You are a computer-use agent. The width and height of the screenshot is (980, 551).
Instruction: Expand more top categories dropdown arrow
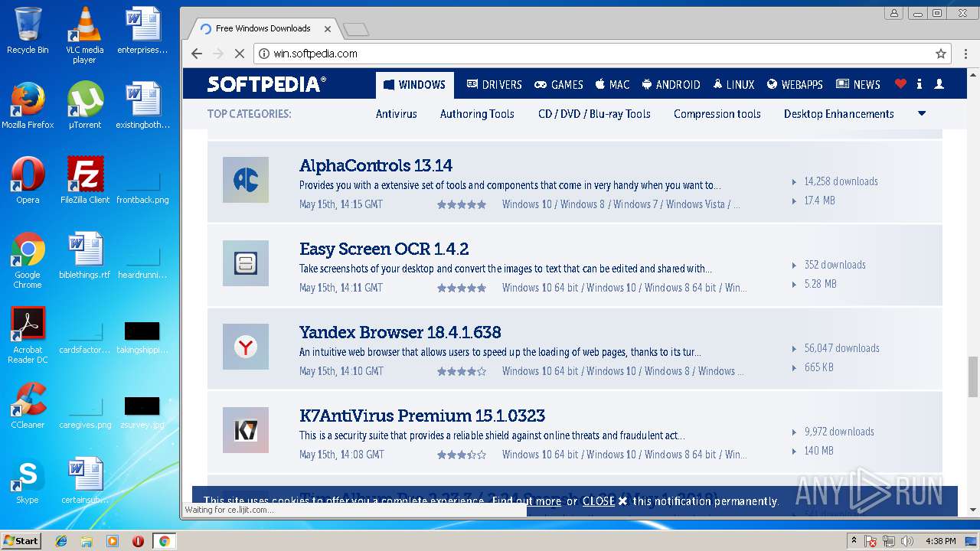pyautogui.click(x=922, y=114)
